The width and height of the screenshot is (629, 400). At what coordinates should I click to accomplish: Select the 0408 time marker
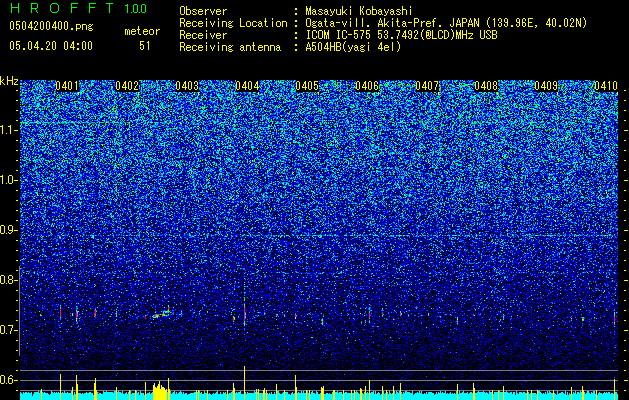click(x=487, y=86)
